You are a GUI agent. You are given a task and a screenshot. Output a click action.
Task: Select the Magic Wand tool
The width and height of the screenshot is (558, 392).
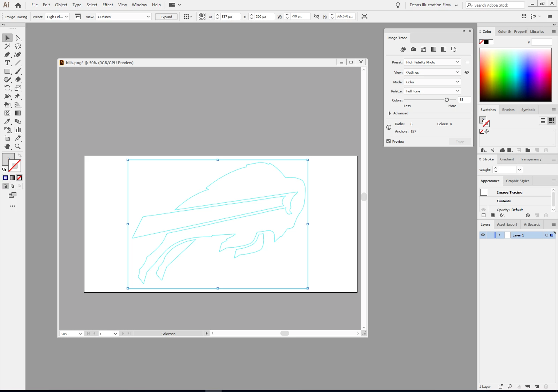[x=7, y=46]
